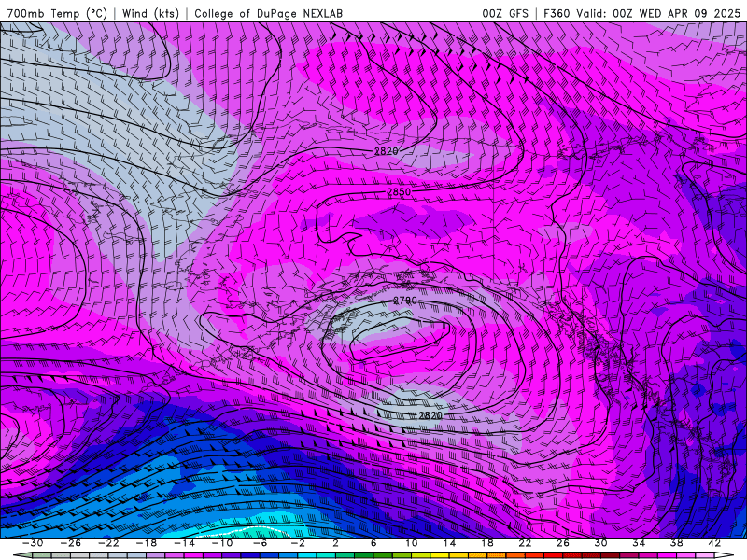Click the '-10' color scale label
This screenshot has width=747, height=560.
[x=222, y=543]
